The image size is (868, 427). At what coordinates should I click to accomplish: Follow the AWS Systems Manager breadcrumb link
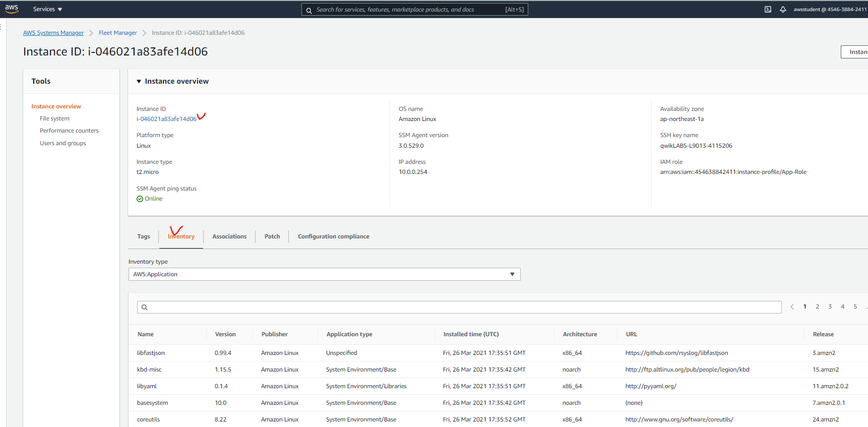click(x=53, y=33)
